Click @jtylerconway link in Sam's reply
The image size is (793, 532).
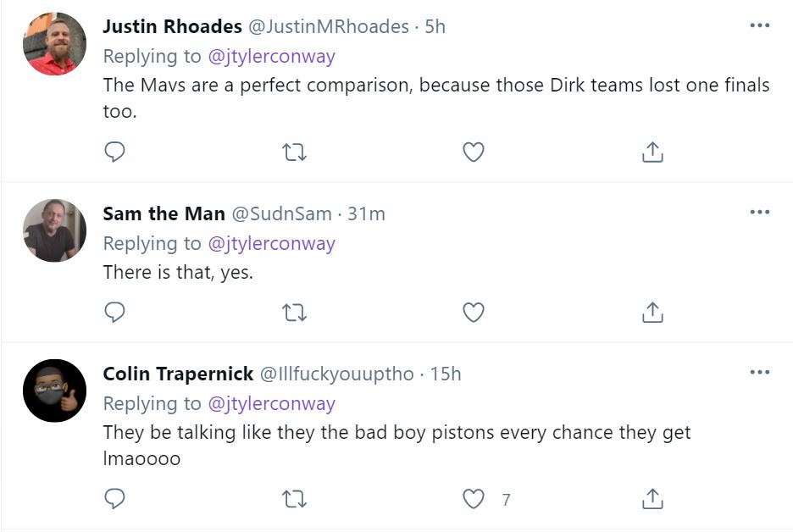(x=271, y=243)
